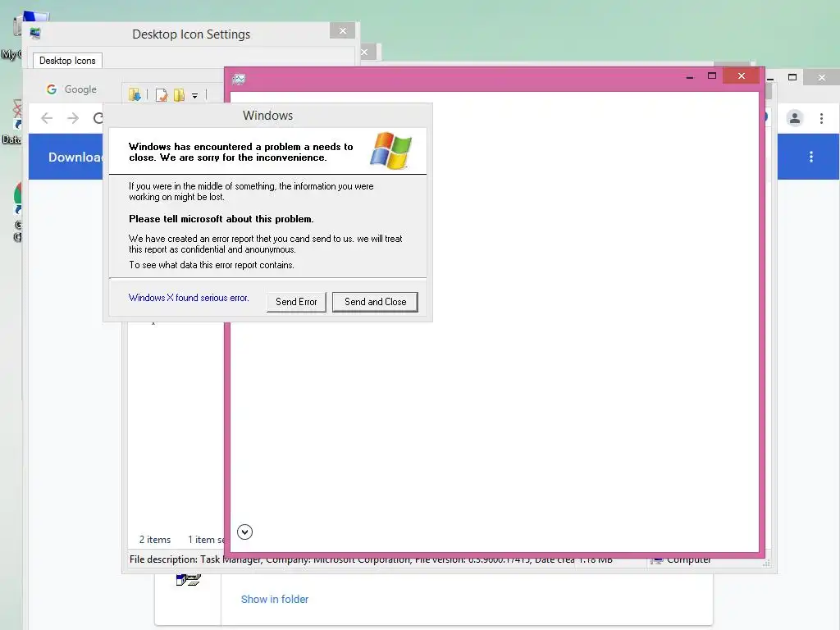Open the Data shortcut on the desktop
840x630 pixels.
click(x=11, y=122)
